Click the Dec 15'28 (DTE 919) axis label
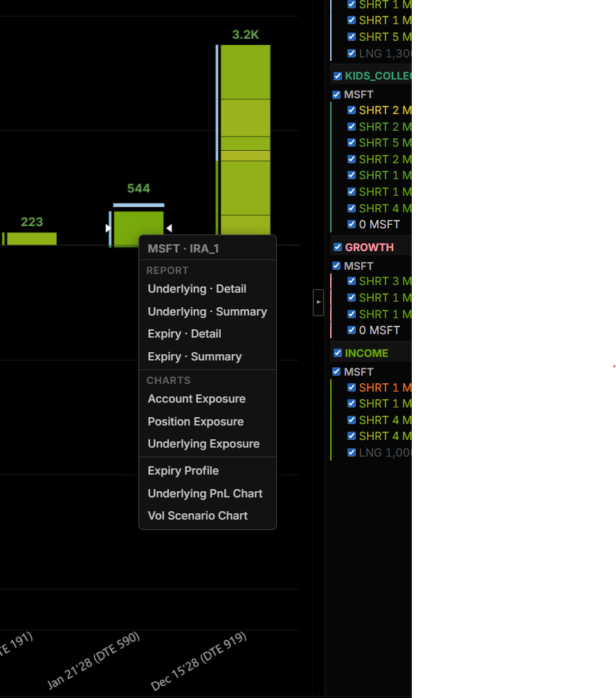 tap(199, 661)
